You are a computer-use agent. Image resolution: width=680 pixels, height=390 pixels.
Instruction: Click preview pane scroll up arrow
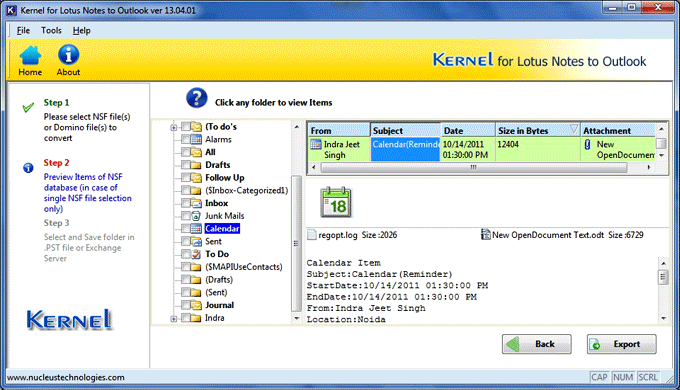tap(663, 263)
